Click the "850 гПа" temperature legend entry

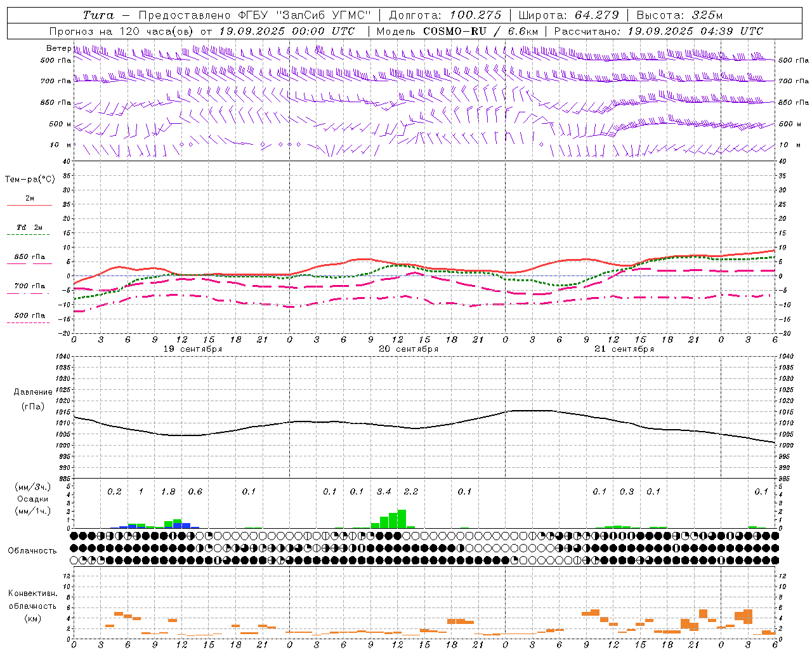(x=29, y=257)
